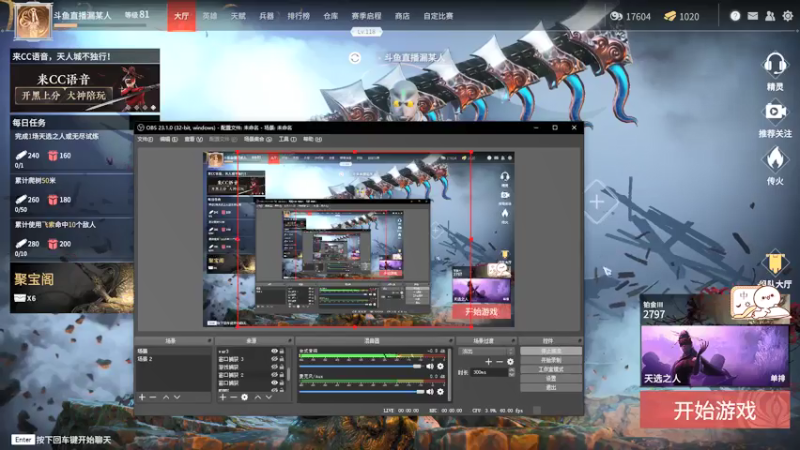The image size is (800, 450).
Task: Click the player avatar portrait
Action: pos(33,21)
